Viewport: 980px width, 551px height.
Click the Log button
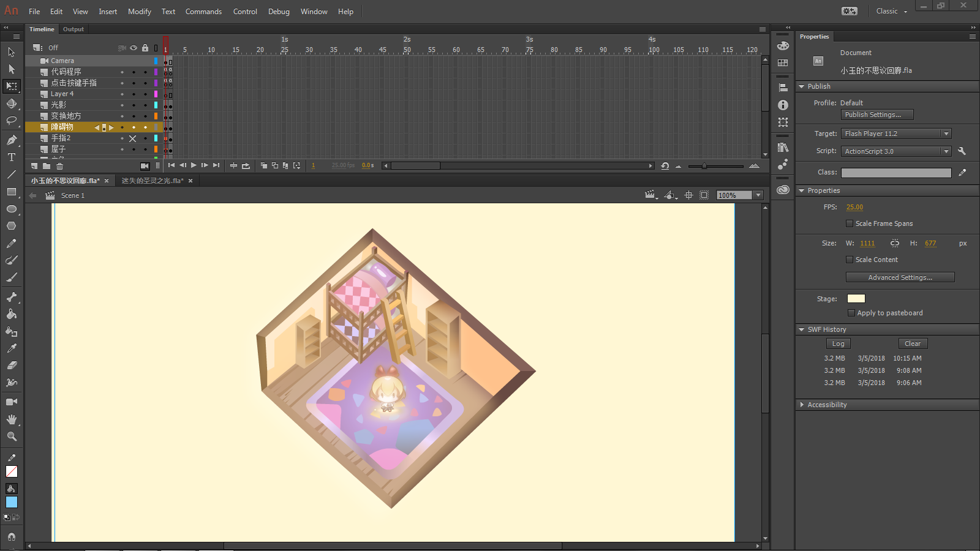pos(839,343)
